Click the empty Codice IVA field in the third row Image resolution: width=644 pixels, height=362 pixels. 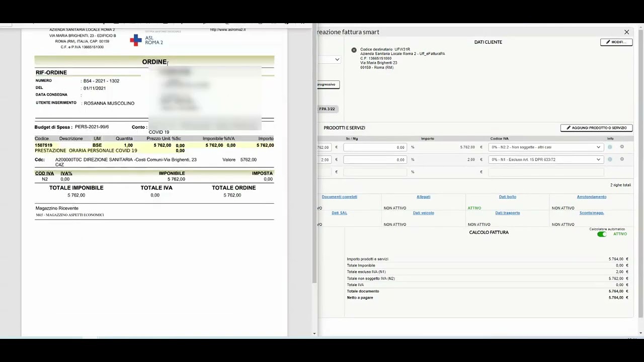(x=546, y=172)
